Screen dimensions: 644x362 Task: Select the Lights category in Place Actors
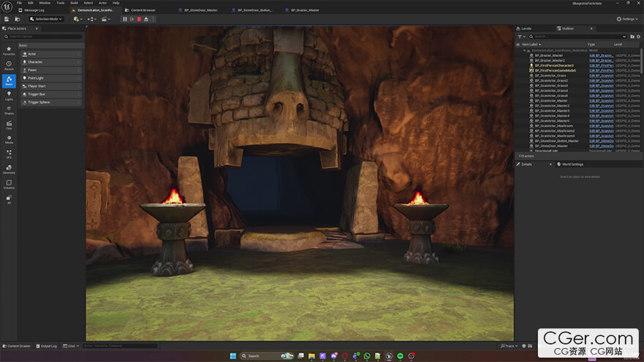coord(9,97)
